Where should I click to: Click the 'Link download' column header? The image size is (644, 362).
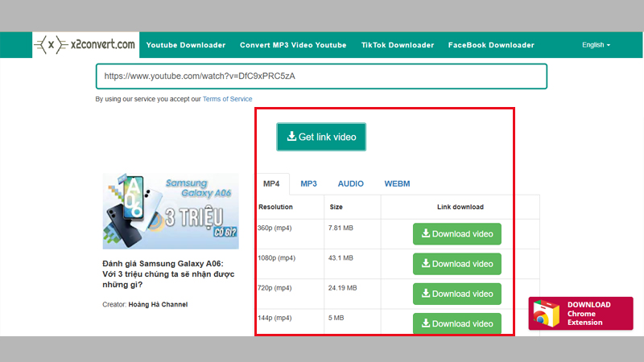pos(460,207)
